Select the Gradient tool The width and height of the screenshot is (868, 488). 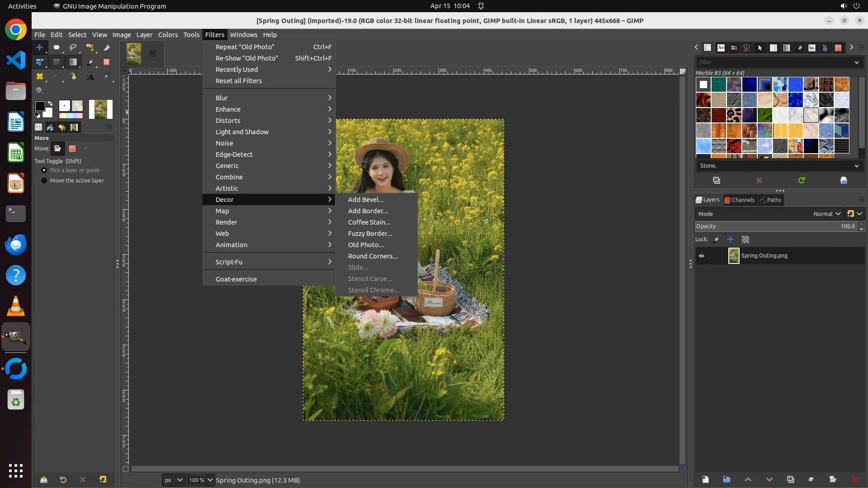(73, 62)
